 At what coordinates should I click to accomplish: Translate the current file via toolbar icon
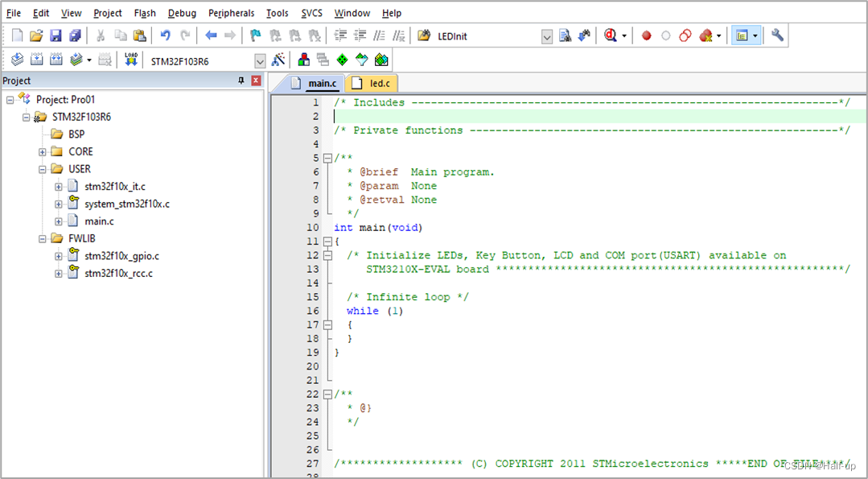pos(18,60)
